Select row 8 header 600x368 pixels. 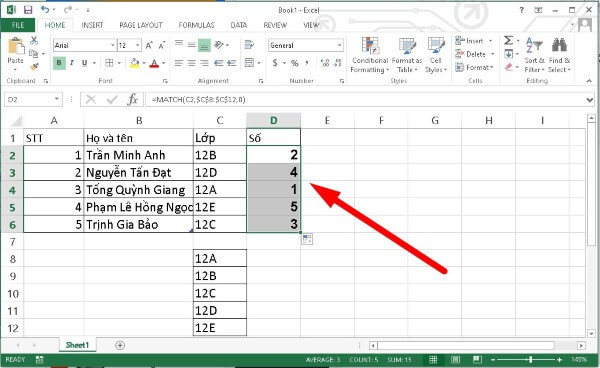coord(12,259)
